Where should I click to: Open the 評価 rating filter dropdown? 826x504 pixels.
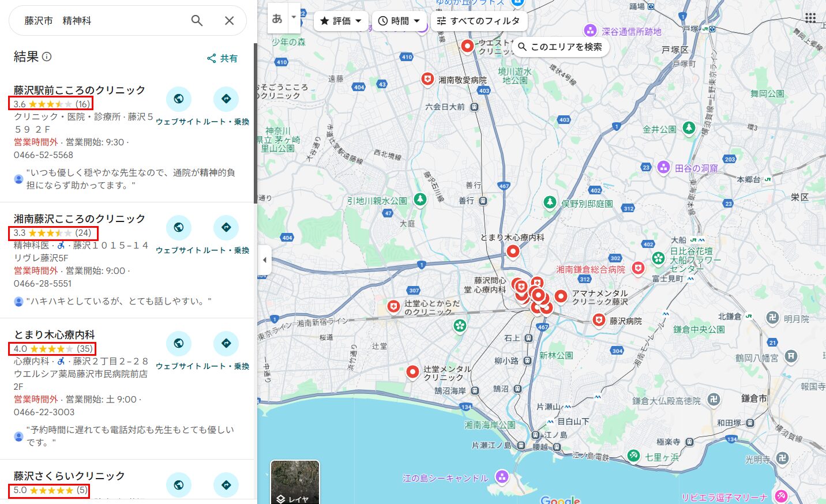point(341,21)
